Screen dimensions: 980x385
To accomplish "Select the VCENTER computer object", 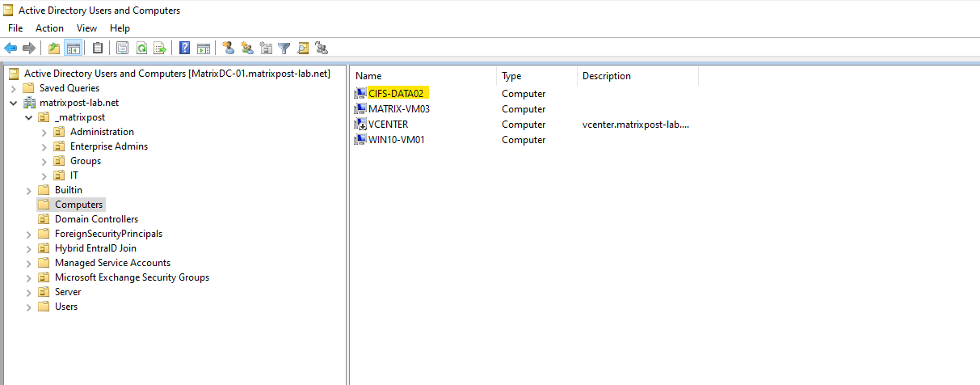I will pyautogui.click(x=388, y=125).
